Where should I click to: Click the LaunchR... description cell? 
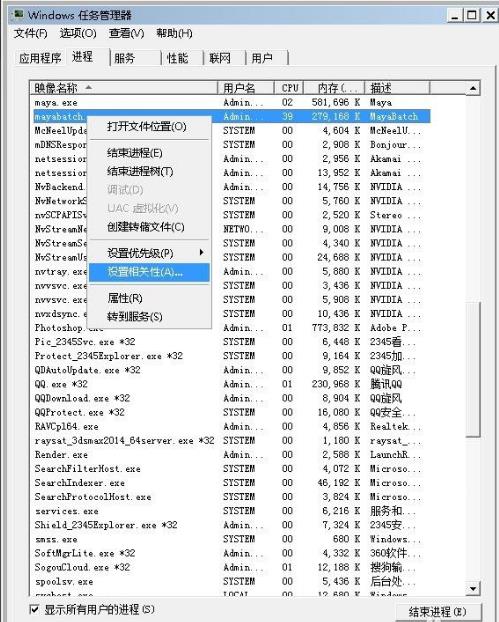click(395, 454)
